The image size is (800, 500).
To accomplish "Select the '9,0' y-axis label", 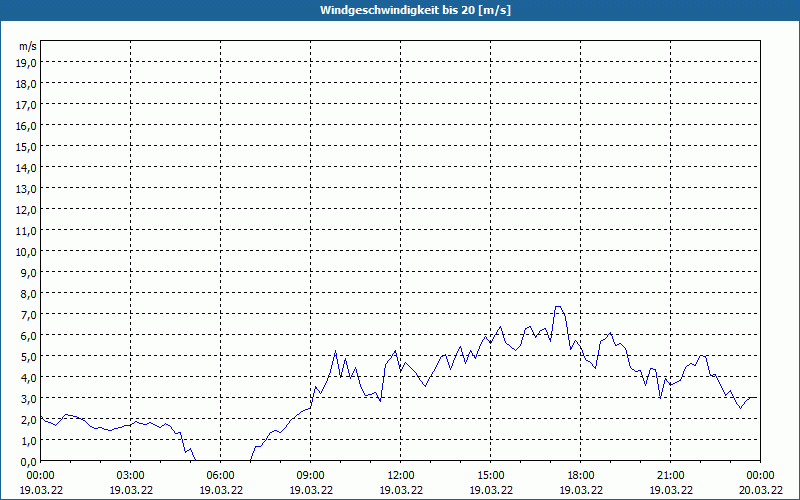I will [x=29, y=272].
